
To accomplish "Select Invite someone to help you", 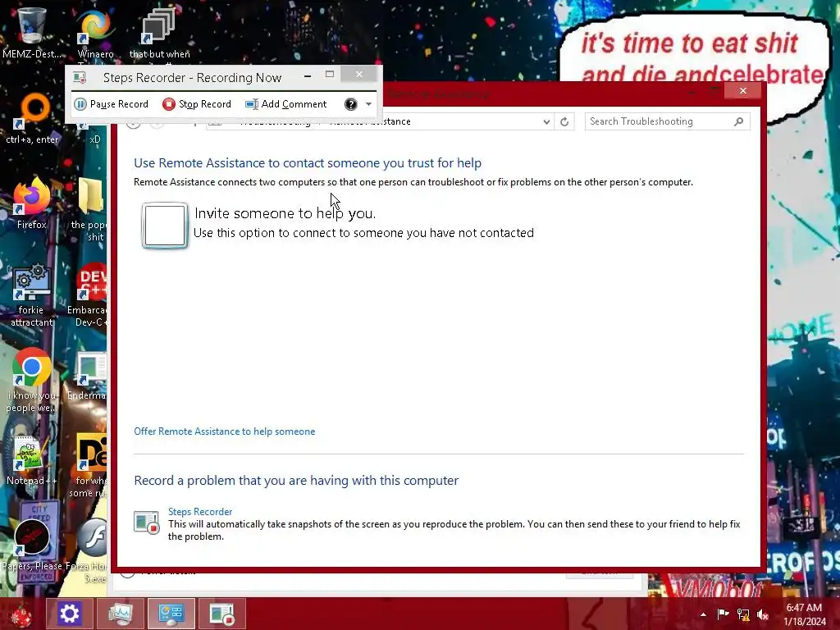I will click(285, 213).
